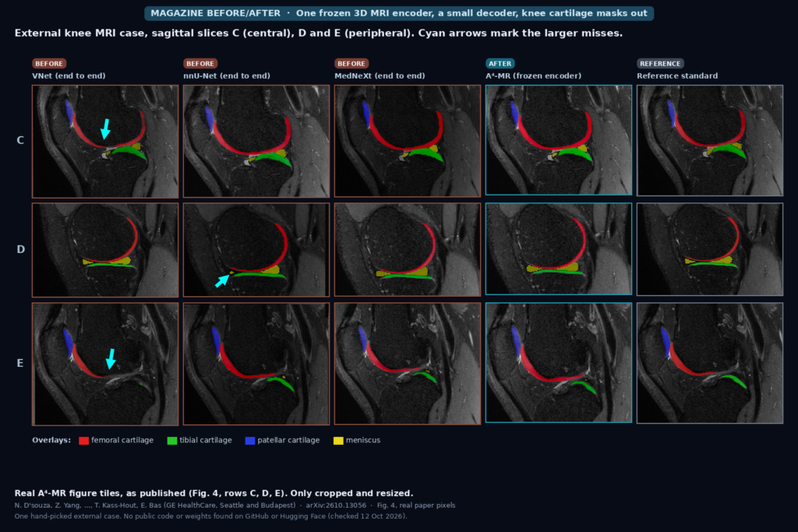Open the VNet row E knee thumbnail

(x=105, y=365)
